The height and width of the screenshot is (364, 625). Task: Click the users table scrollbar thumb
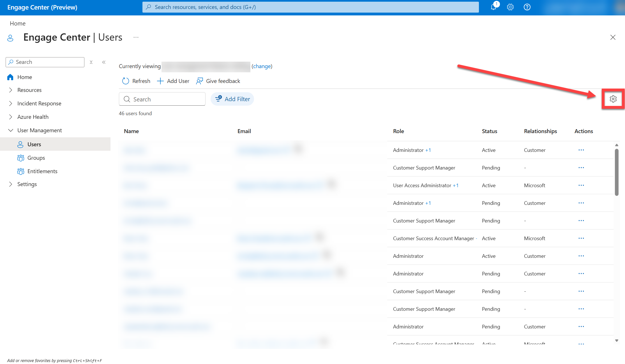[617, 172]
